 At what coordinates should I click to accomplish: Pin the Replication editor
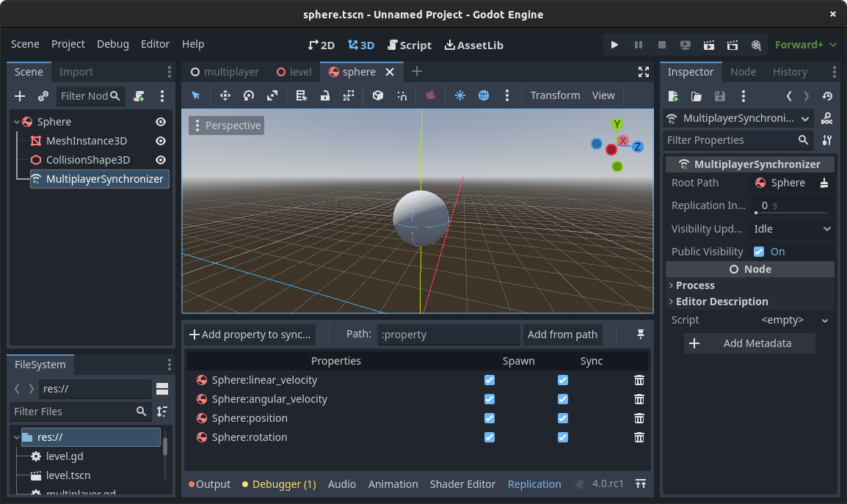pyautogui.click(x=641, y=335)
